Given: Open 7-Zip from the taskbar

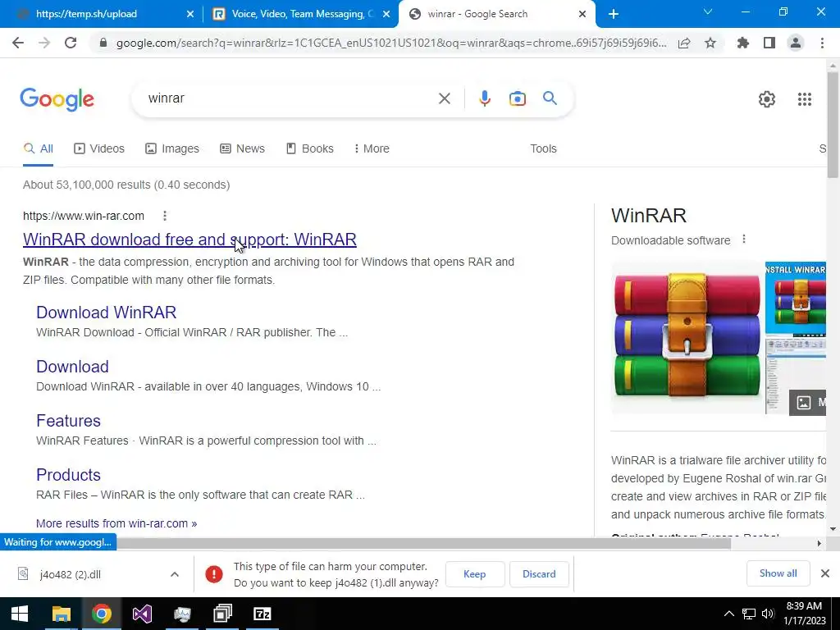Looking at the screenshot, I should (262, 614).
